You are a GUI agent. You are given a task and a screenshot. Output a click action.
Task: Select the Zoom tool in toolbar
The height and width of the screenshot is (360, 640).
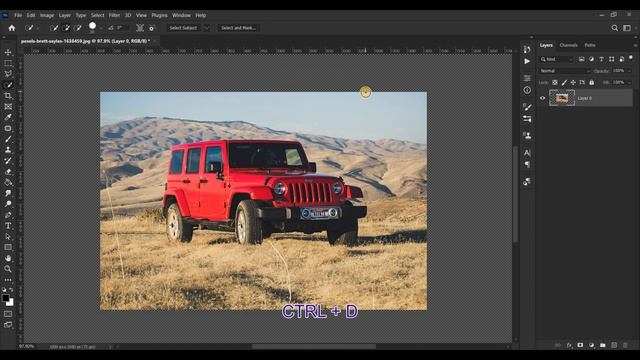pos(8,269)
